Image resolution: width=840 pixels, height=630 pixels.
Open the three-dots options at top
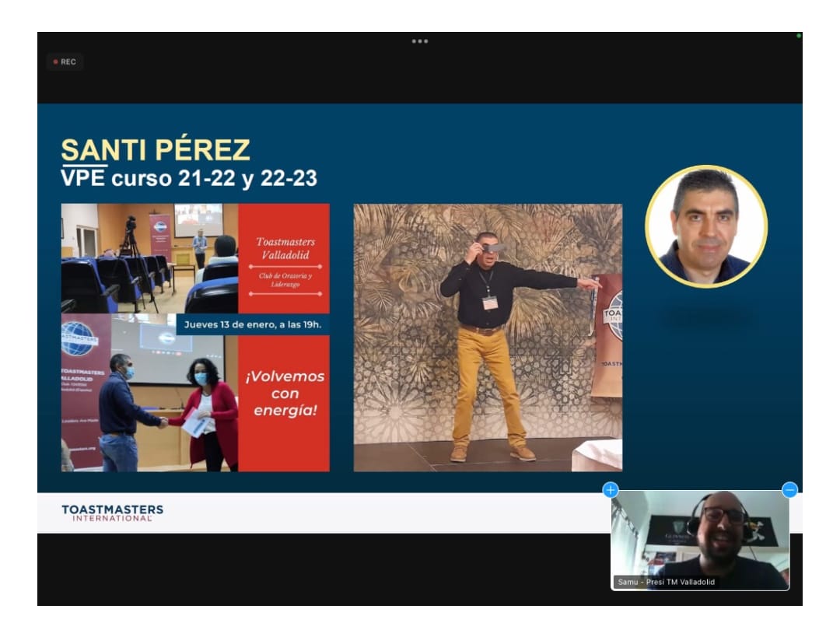pos(419,41)
